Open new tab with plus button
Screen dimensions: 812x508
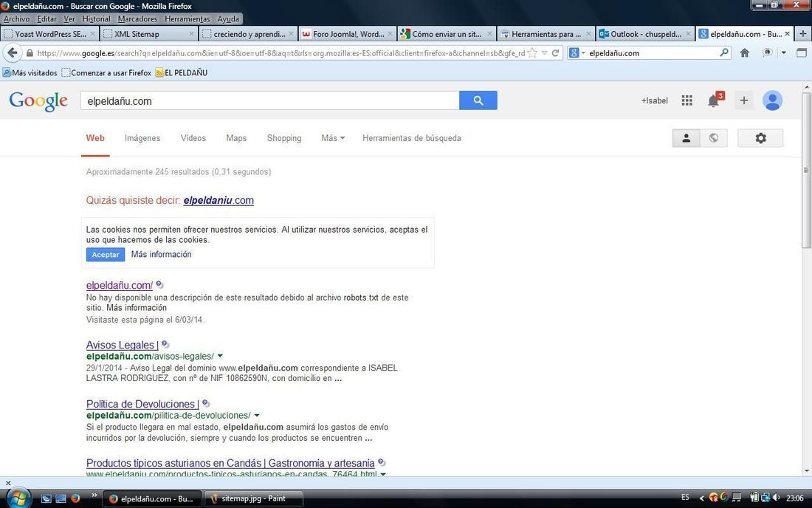click(802, 34)
